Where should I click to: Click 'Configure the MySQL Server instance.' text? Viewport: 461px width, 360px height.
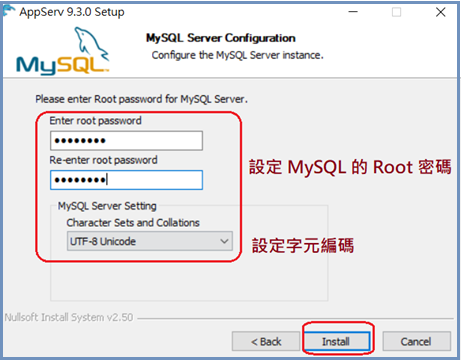tap(238, 55)
